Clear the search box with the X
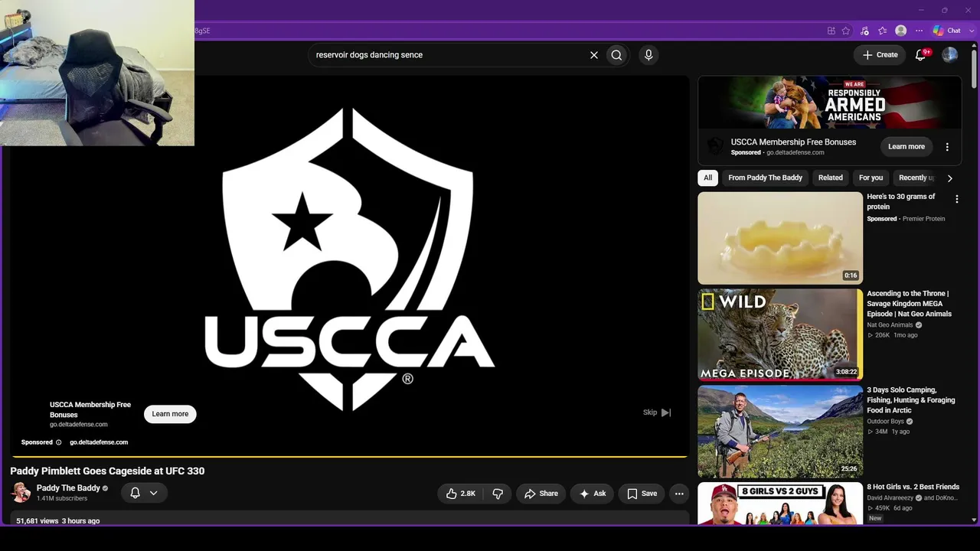The image size is (980, 551). coord(593,55)
